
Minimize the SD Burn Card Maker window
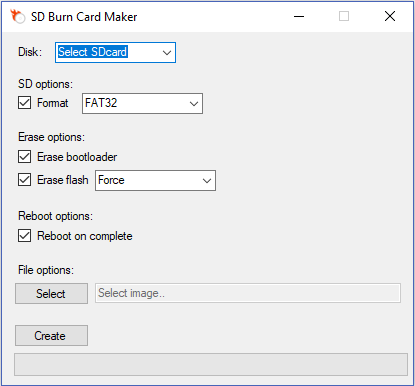[x=299, y=16]
